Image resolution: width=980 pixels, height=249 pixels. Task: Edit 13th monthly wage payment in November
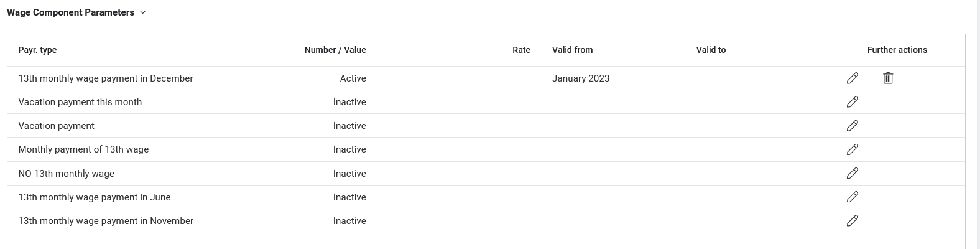tap(853, 221)
